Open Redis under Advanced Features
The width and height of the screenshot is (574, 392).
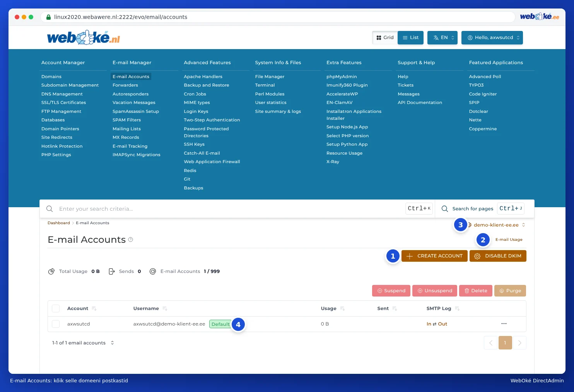pos(190,170)
